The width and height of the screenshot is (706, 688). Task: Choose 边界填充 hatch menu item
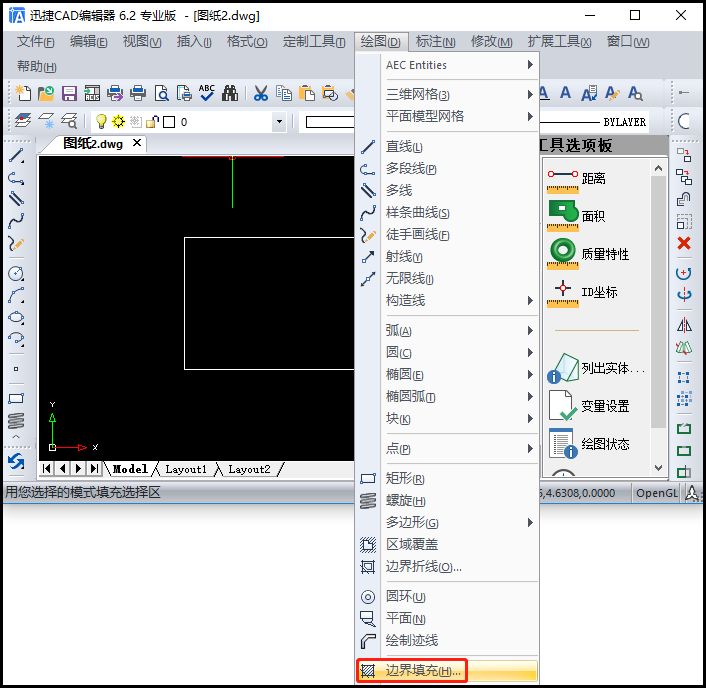(447, 671)
